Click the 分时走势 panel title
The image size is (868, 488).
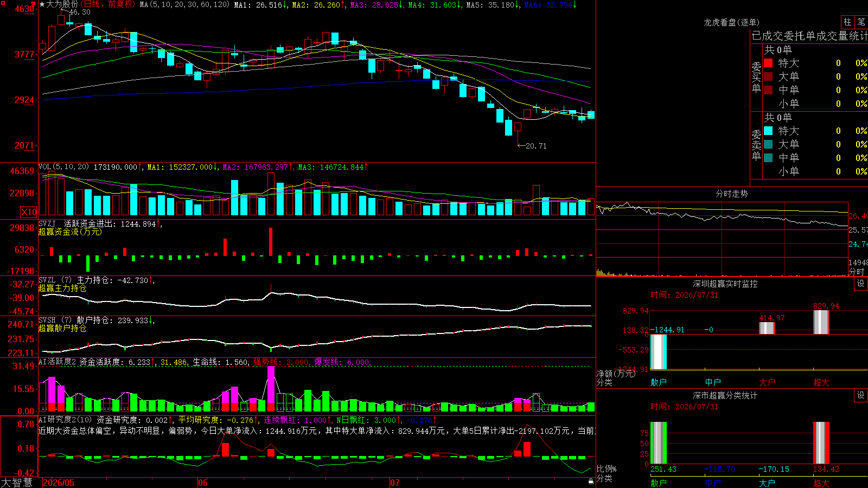(731, 194)
